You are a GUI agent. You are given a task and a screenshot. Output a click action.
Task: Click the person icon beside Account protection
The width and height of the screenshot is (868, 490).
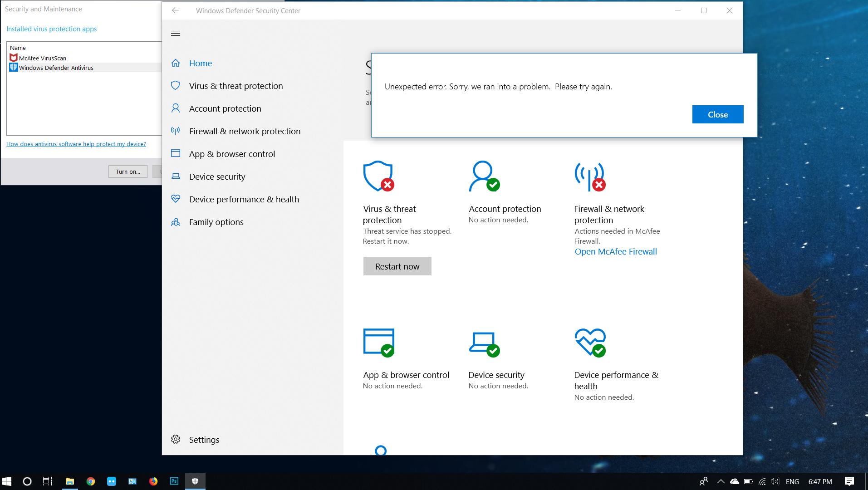tap(176, 108)
